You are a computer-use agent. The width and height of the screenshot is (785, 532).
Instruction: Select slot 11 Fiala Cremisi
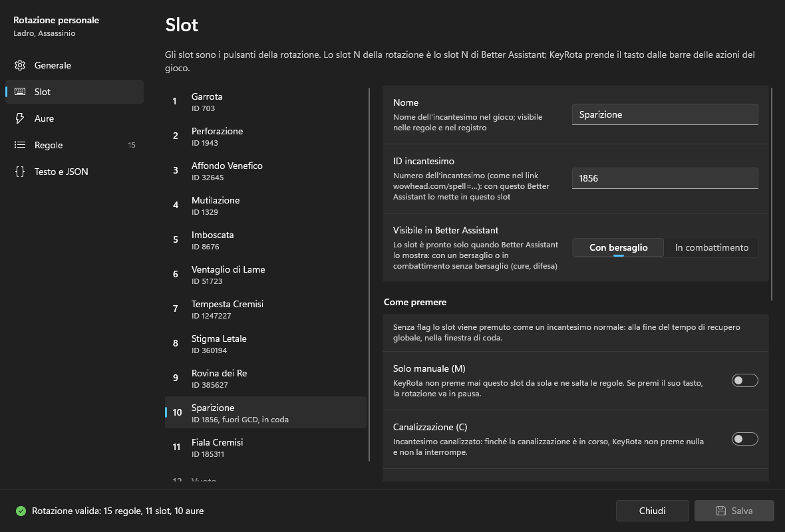pos(265,447)
